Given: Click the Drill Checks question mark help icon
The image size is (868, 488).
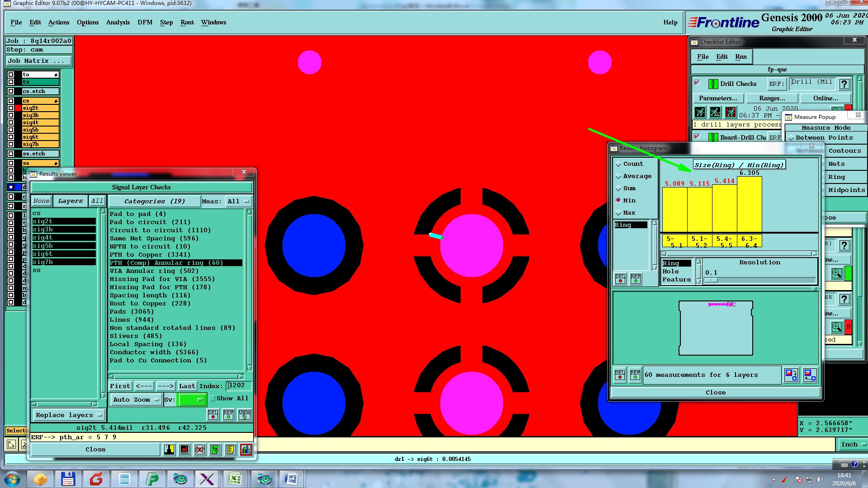Looking at the screenshot, I should 844,84.
